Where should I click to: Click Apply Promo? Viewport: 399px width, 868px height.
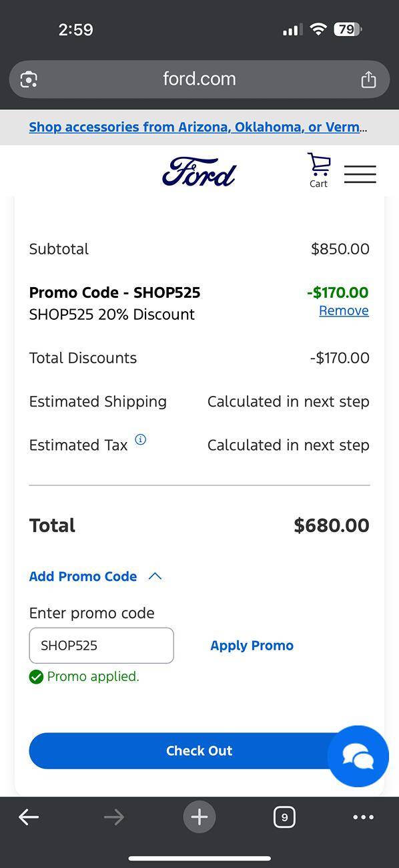click(252, 646)
